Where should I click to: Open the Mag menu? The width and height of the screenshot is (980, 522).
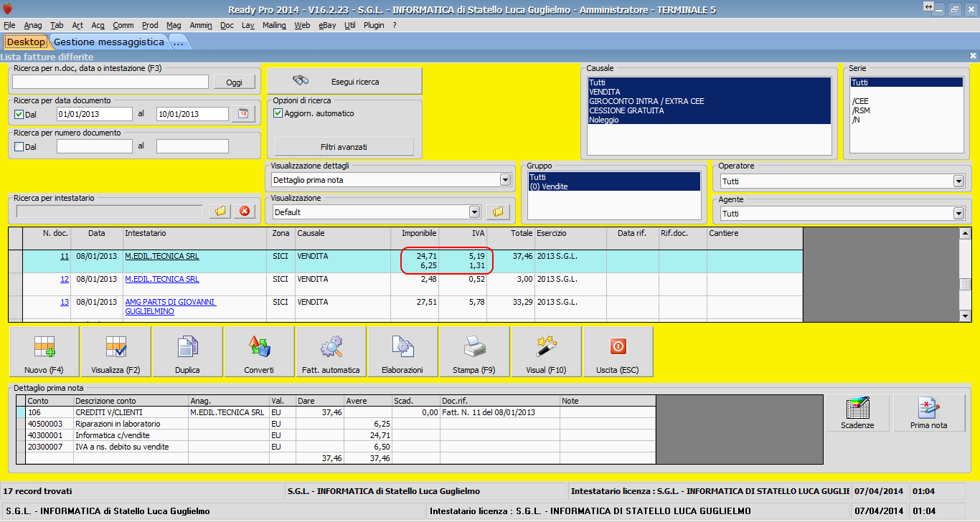174,25
